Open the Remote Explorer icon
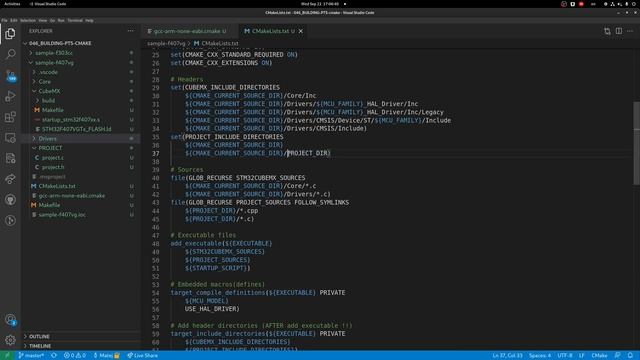This screenshot has height=360, width=640. [10, 138]
